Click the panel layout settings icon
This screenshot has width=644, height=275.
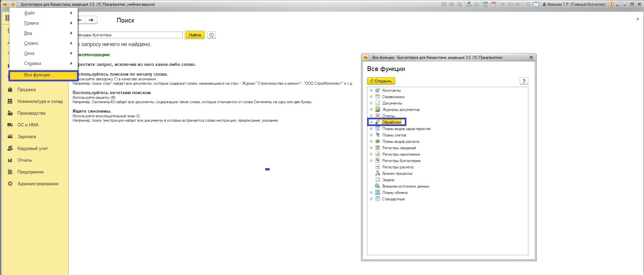tap(536, 4)
